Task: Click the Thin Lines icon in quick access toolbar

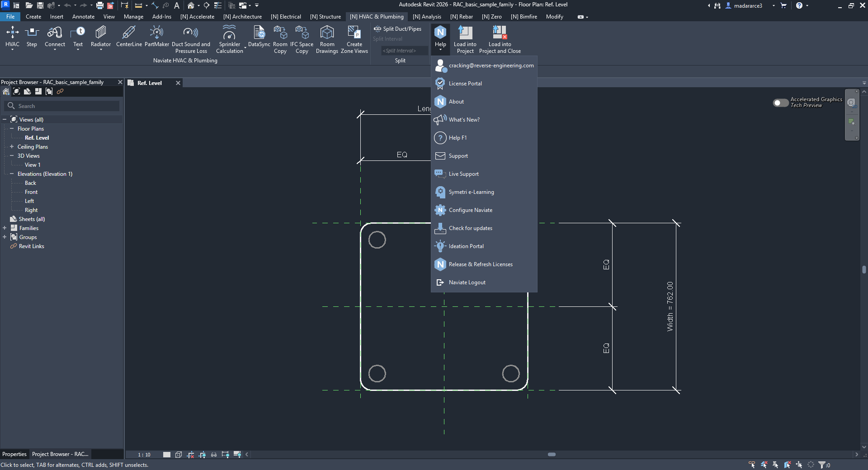Action: click(217, 5)
